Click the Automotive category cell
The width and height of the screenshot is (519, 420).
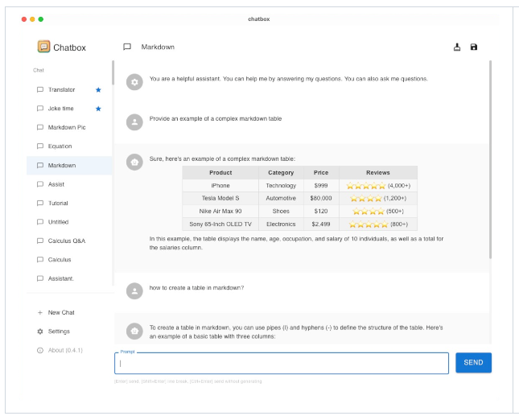click(281, 198)
